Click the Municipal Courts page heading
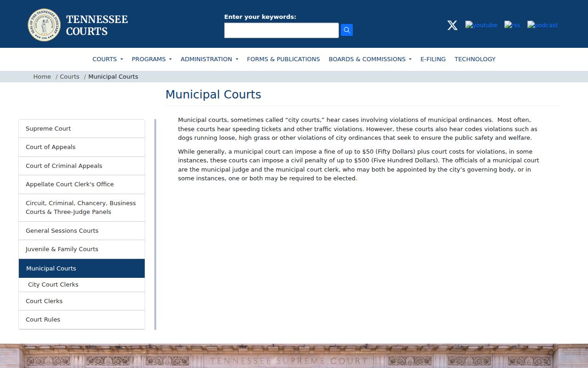Image resolution: width=588 pixels, height=368 pixels. (213, 94)
